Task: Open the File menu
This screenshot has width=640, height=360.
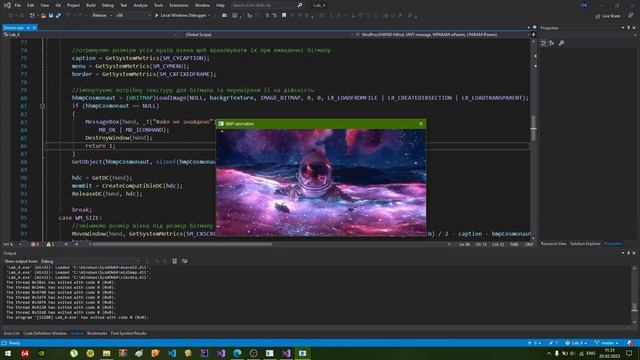Action: click(18, 5)
